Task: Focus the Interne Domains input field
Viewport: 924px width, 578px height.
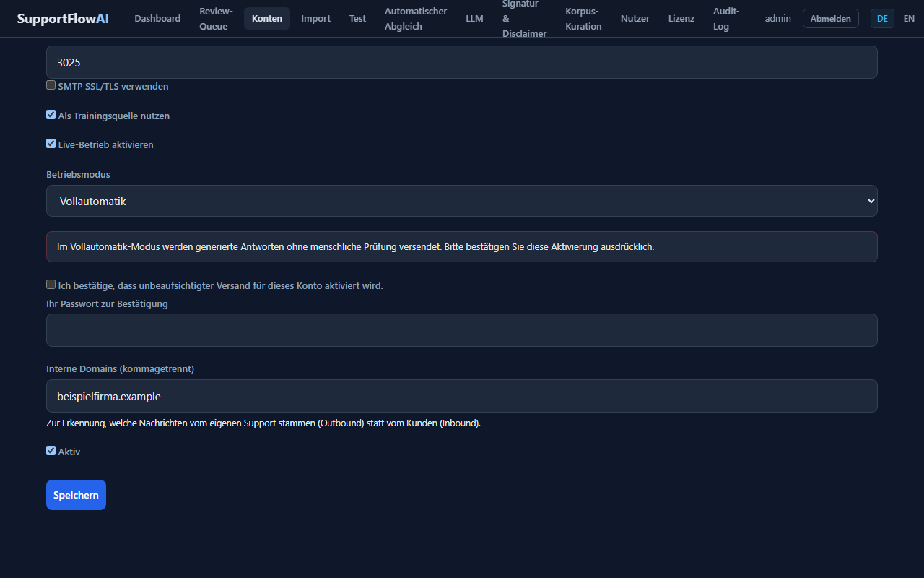Action: (x=462, y=396)
